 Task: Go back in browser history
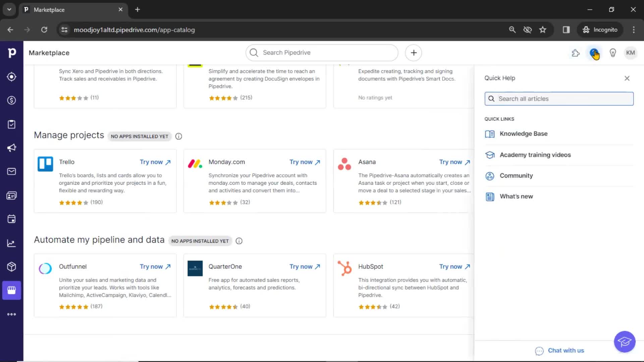click(x=10, y=30)
